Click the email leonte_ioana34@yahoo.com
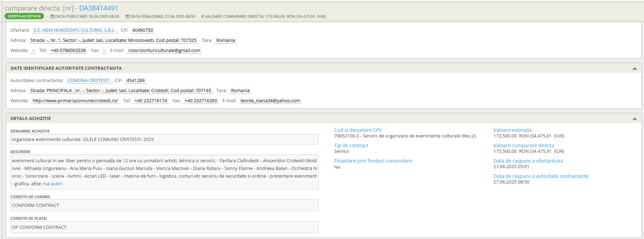The height and width of the screenshot is (239, 644). [x=270, y=101]
